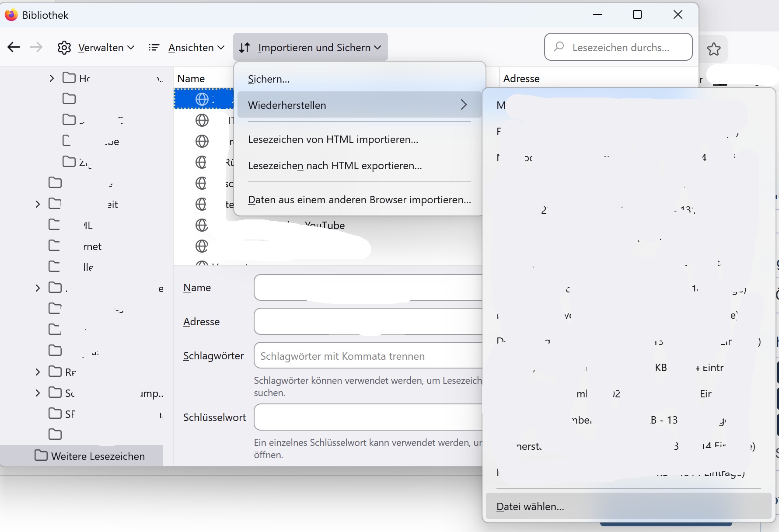
Task: Click the Firefox logo in title bar
Action: tap(11, 15)
